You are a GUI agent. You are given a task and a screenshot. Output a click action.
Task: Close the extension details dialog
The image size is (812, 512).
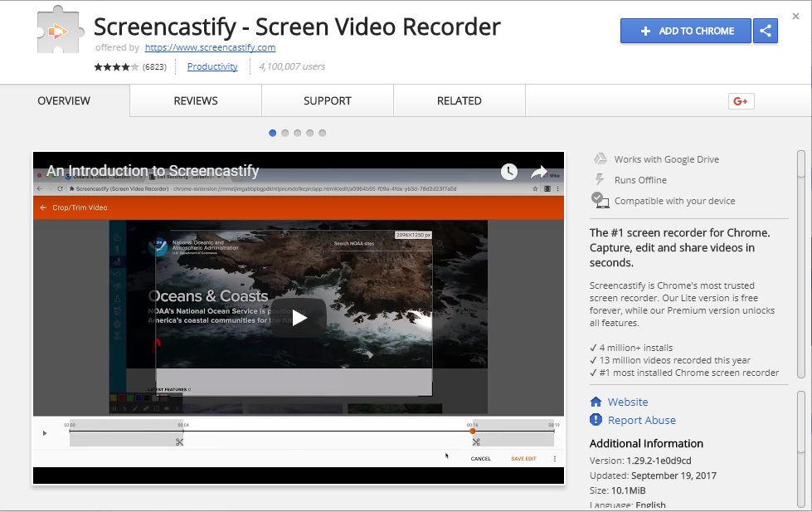796,17
